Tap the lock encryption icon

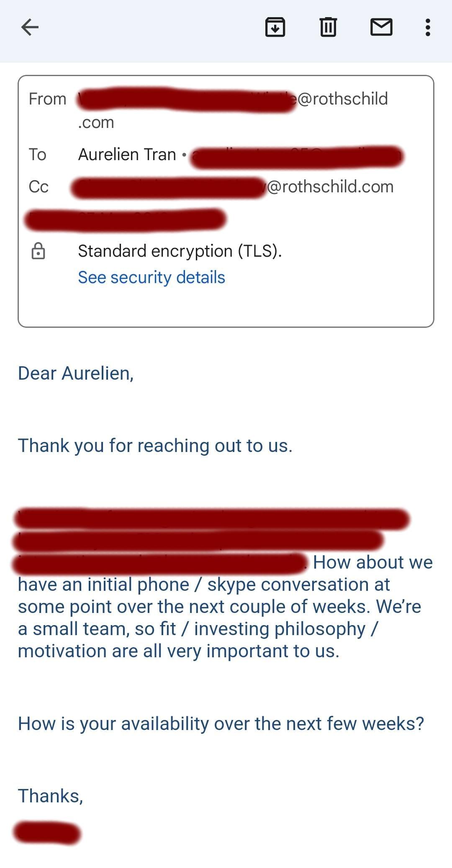tap(39, 251)
